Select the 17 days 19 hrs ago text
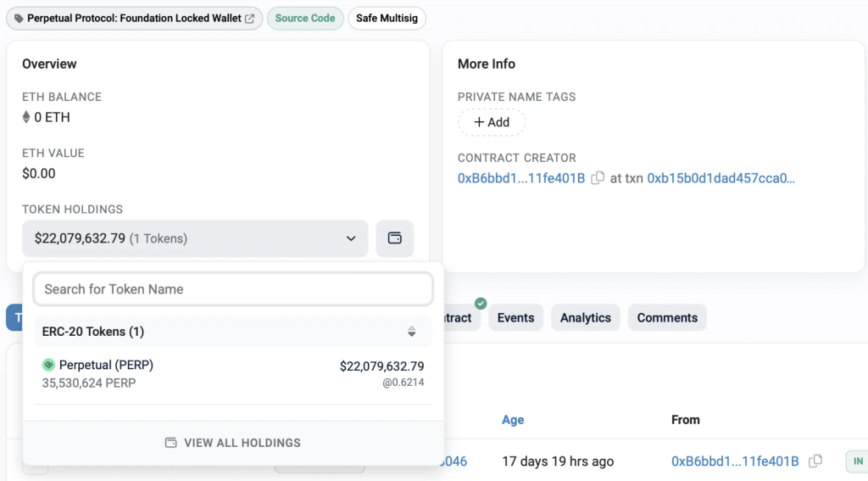This screenshot has height=481, width=868. pyautogui.click(x=558, y=461)
